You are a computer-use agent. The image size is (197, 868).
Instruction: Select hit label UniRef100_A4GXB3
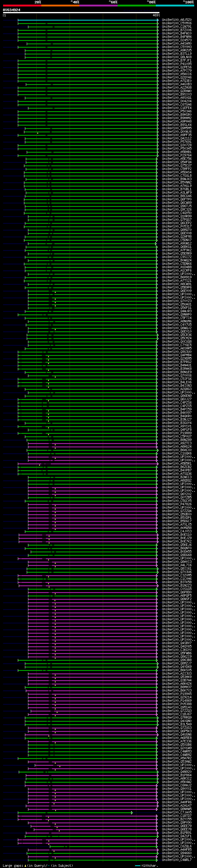coord(176,84)
